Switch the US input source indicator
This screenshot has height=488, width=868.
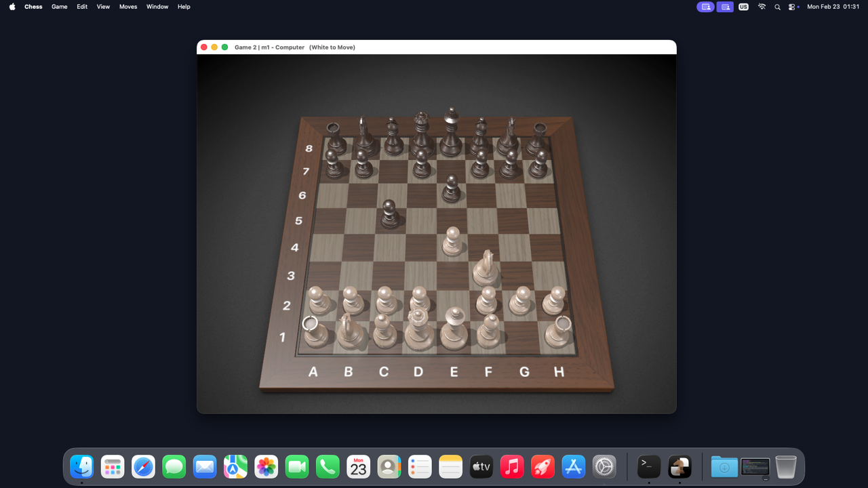click(x=743, y=7)
